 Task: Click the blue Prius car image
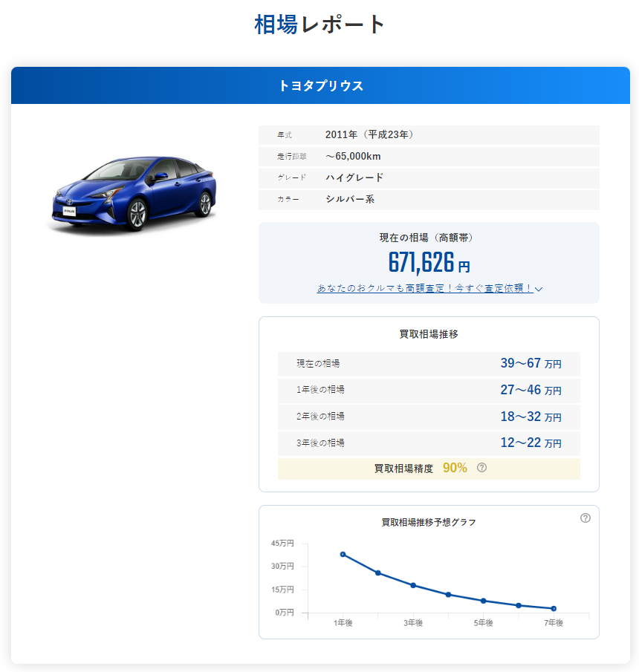click(x=134, y=195)
